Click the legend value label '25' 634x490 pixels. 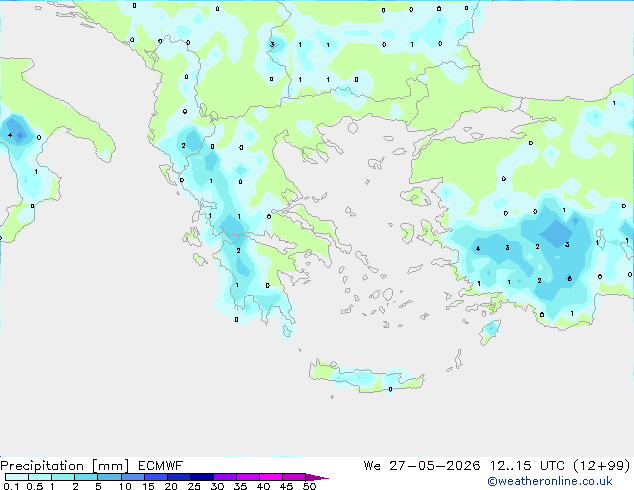[x=194, y=486]
